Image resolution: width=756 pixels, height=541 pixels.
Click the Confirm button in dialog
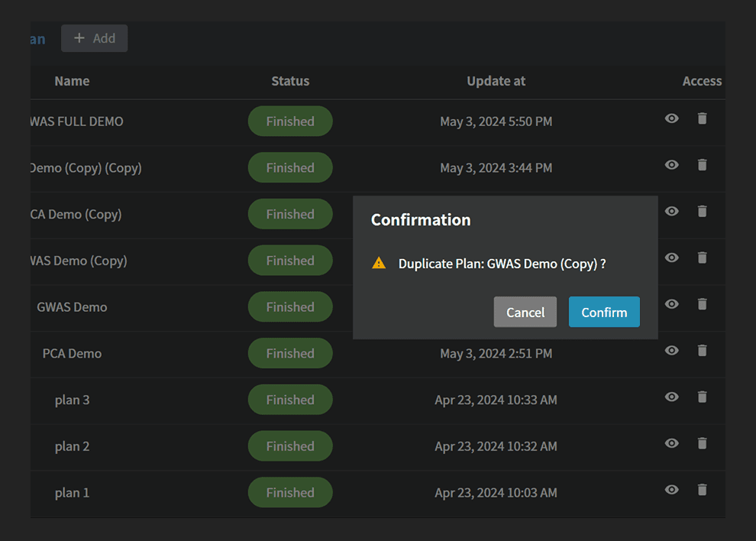(x=603, y=312)
